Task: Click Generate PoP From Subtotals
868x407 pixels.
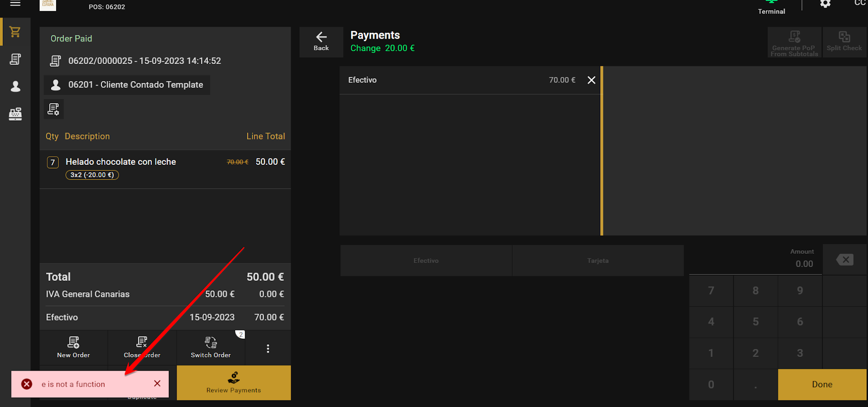Action: (x=794, y=42)
